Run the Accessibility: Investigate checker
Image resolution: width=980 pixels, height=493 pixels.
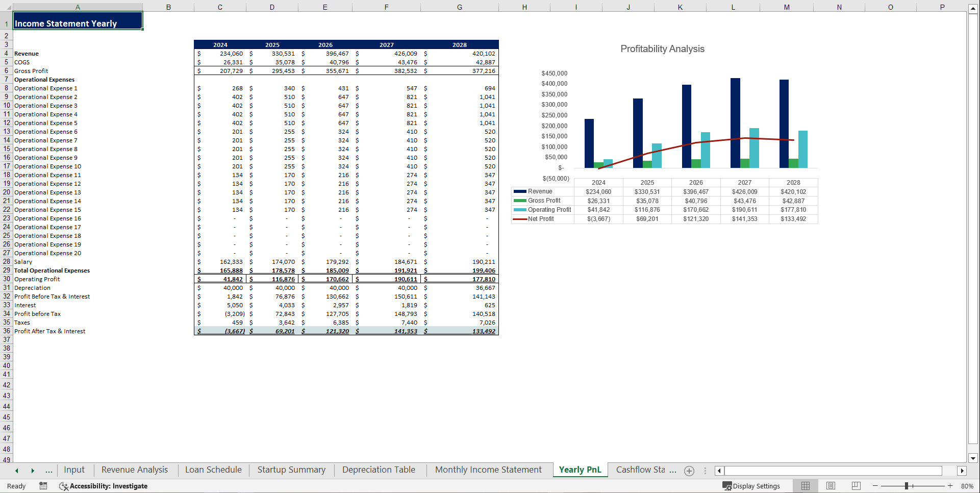104,486
